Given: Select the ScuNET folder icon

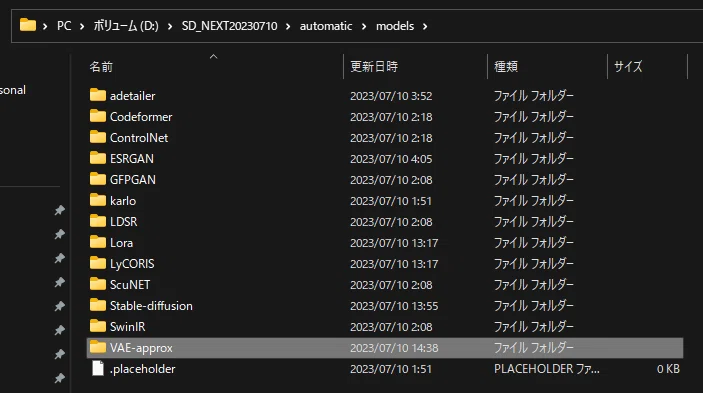Looking at the screenshot, I should click(x=98, y=284).
